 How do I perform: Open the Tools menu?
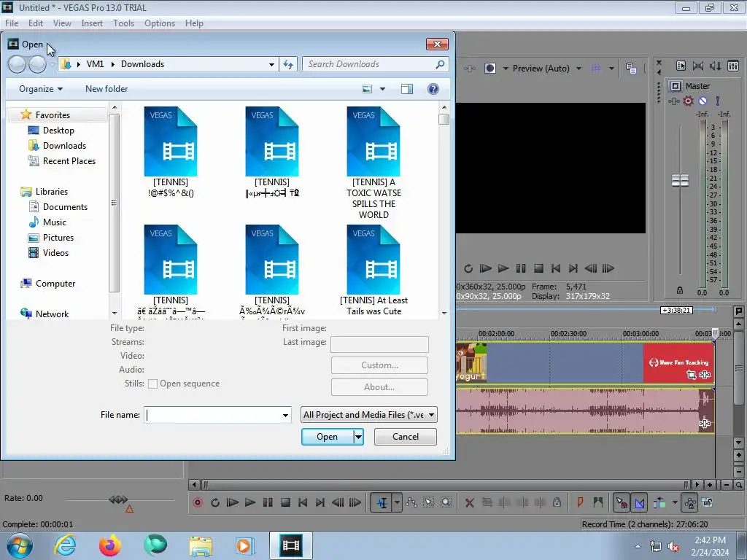click(x=123, y=23)
